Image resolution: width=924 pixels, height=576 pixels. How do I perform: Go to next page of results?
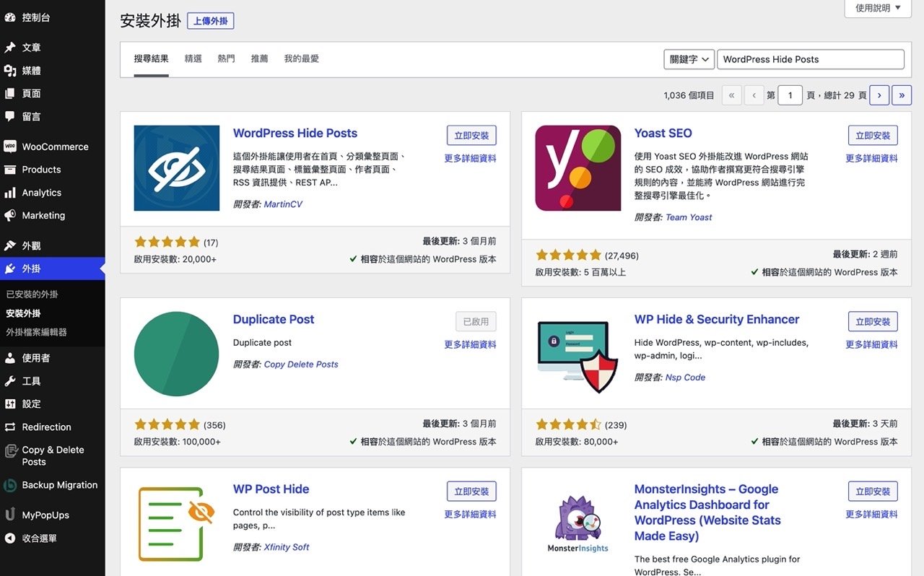point(879,95)
